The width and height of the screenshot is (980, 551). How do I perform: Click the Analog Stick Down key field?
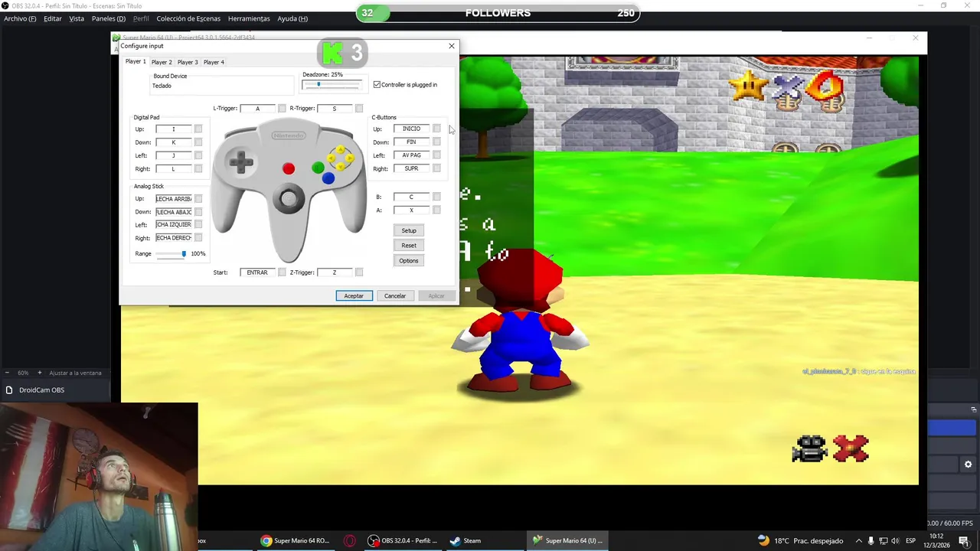coord(173,211)
